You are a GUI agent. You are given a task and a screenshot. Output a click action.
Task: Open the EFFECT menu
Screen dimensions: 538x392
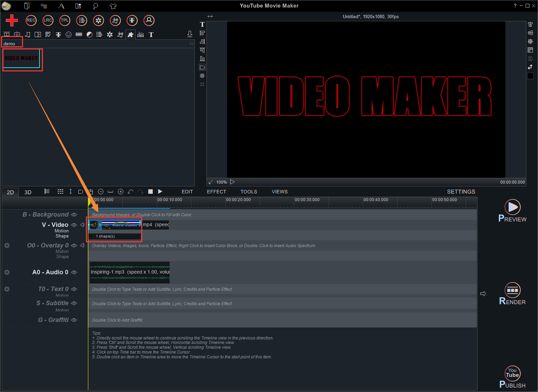(x=216, y=192)
